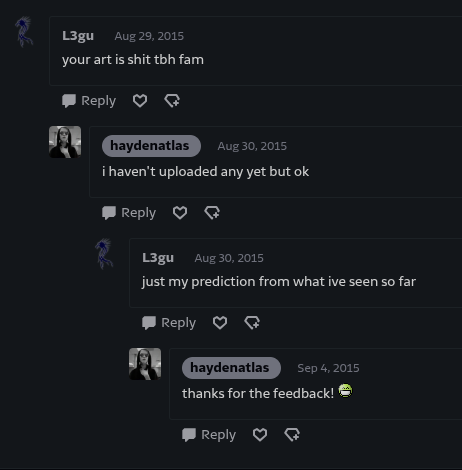Click badge icon on L3gu's Aug 29 comment

click(x=172, y=101)
